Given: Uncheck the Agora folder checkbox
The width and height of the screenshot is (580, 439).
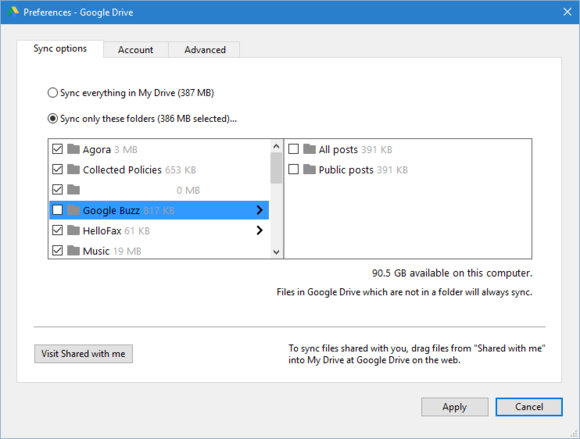Looking at the screenshot, I should (x=57, y=149).
